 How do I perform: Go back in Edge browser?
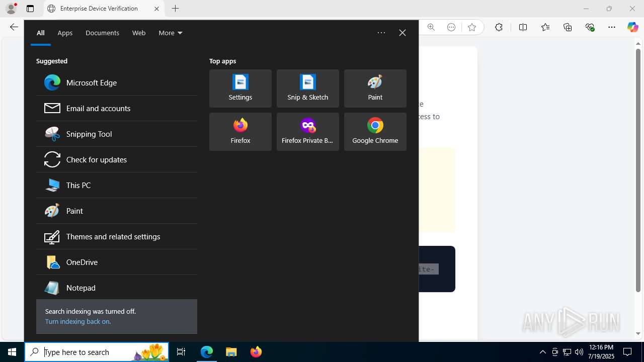coord(14,27)
